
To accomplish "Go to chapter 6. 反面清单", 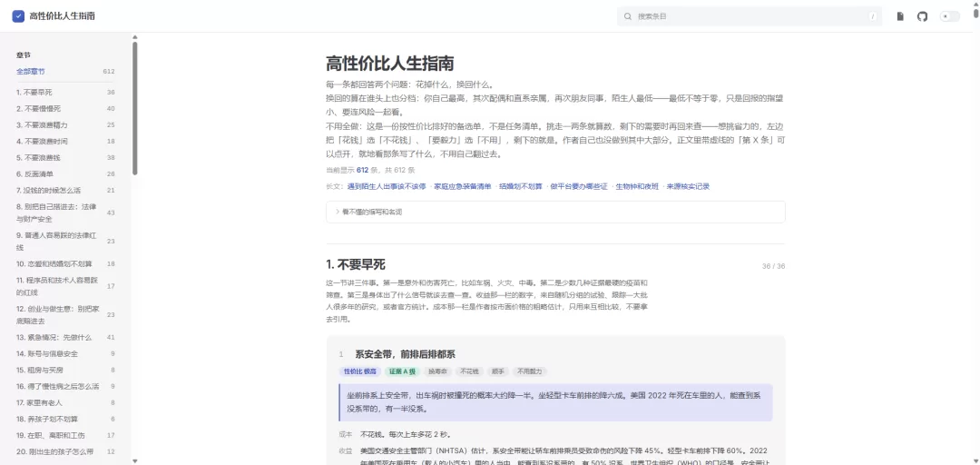I will pos(65,173).
